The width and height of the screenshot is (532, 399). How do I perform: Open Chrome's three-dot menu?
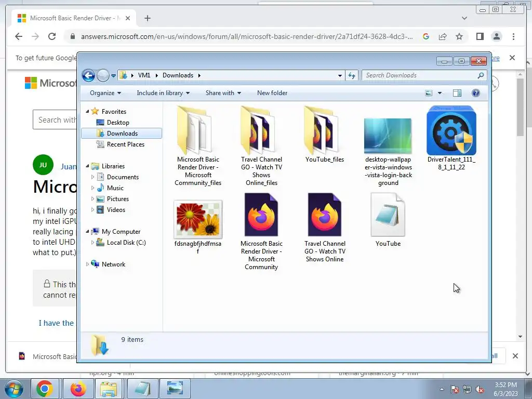coord(513,36)
